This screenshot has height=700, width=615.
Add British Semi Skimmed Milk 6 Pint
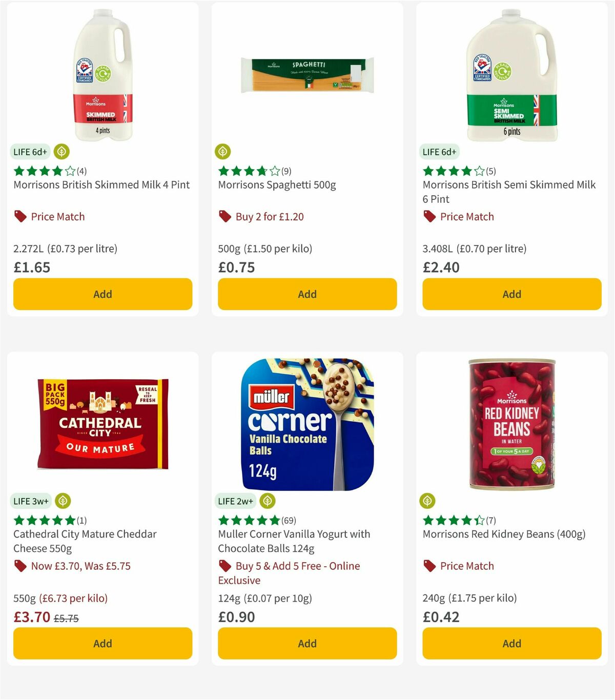(x=511, y=294)
